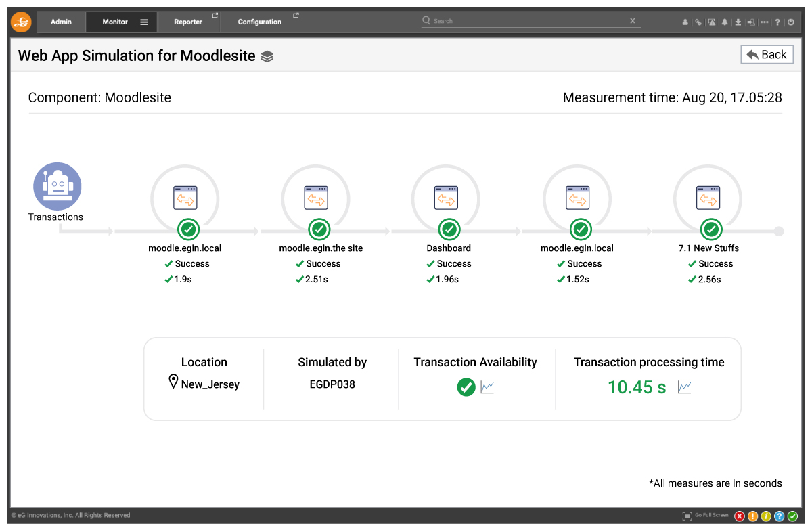Viewport: 812px width, 530px height.
Task: Click the green normal status icon
Action: 792,516
